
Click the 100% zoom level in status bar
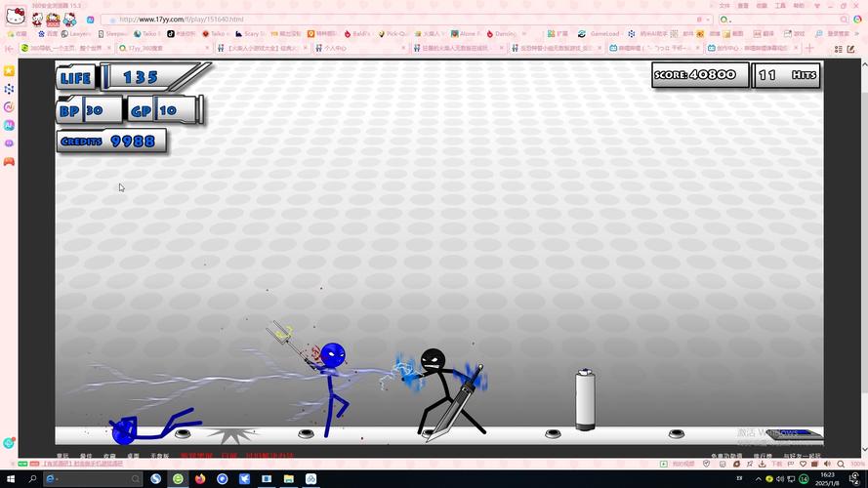tap(857, 465)
